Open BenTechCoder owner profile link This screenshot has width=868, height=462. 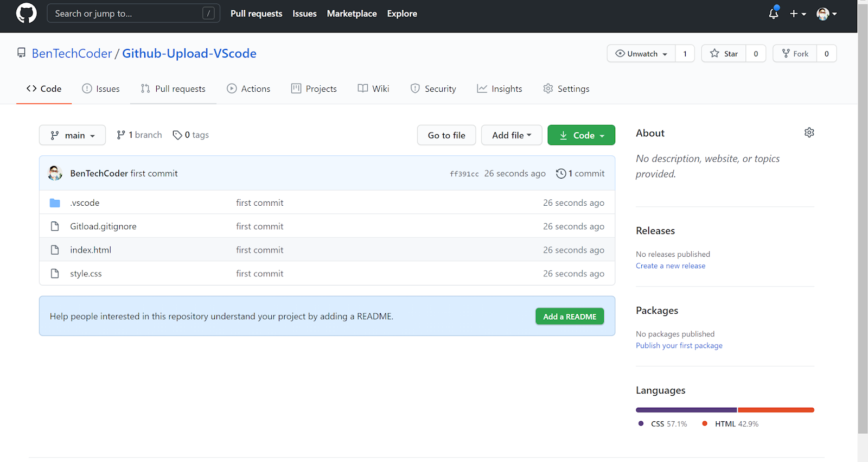[x=72, y=53]
